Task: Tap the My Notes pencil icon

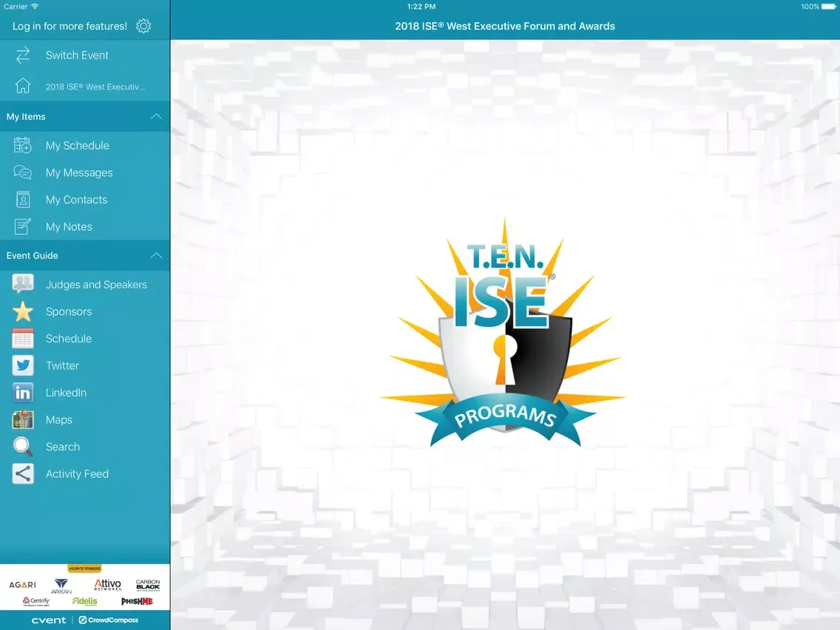Action: click(22, 226)
